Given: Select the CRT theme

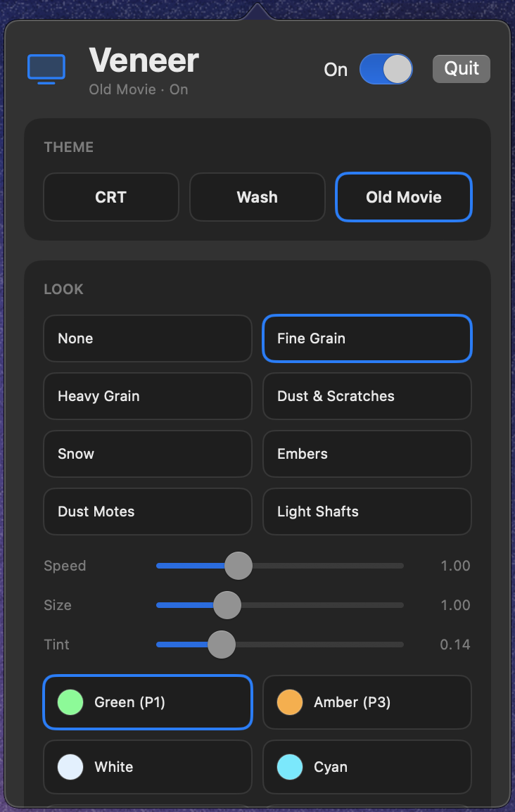Looking at the screenshot, I should pos(110,197).
